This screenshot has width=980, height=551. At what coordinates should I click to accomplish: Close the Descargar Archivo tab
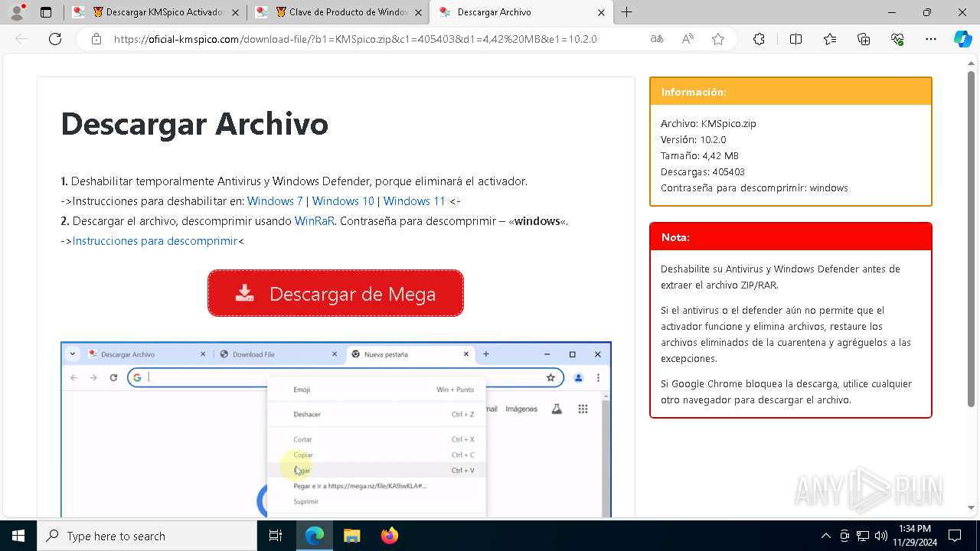pyautogui.click(x=601, y=12)
